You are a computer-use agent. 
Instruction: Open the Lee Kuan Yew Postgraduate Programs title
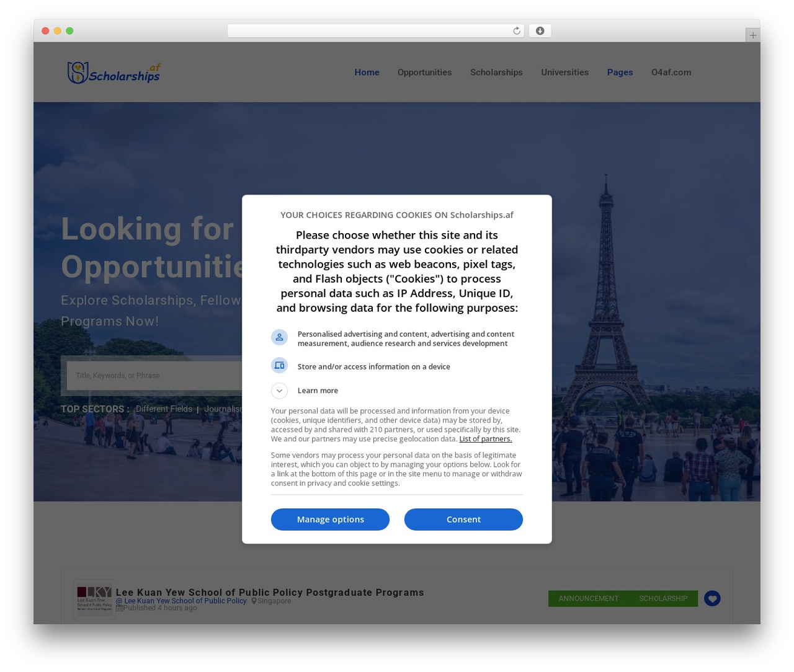[x=270, y=593]
